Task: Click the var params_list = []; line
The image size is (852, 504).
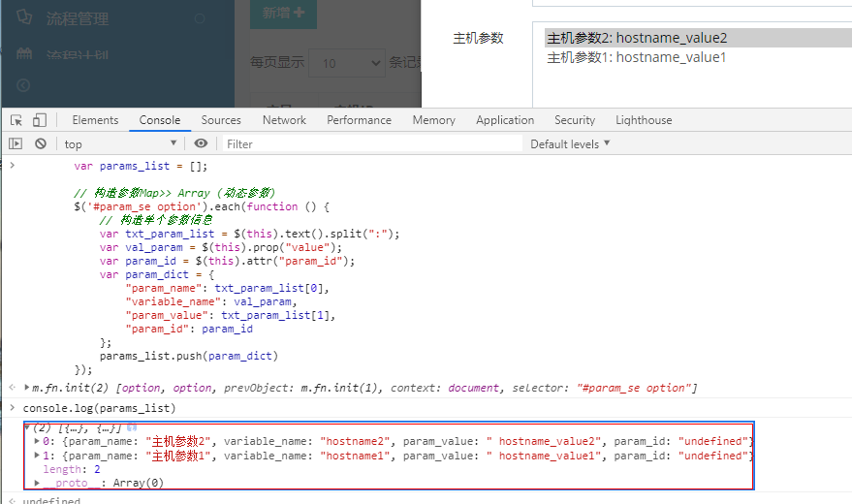Action: pyautogui.click(x=141, y=166)
